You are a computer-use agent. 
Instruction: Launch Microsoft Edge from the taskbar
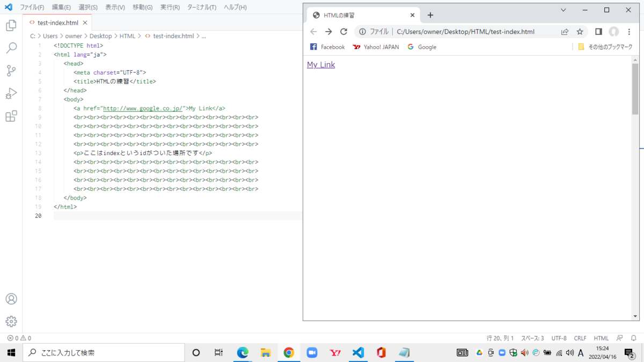(x=243, y=352)
